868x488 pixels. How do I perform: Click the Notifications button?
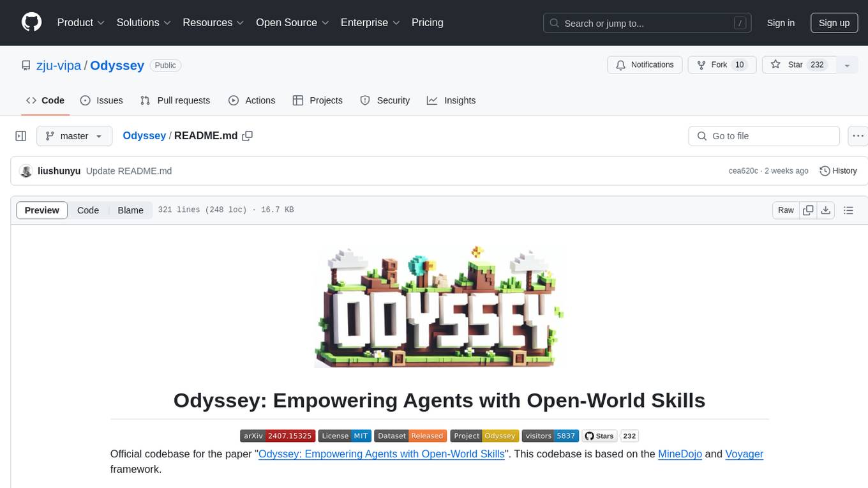(x=645, y=65)
